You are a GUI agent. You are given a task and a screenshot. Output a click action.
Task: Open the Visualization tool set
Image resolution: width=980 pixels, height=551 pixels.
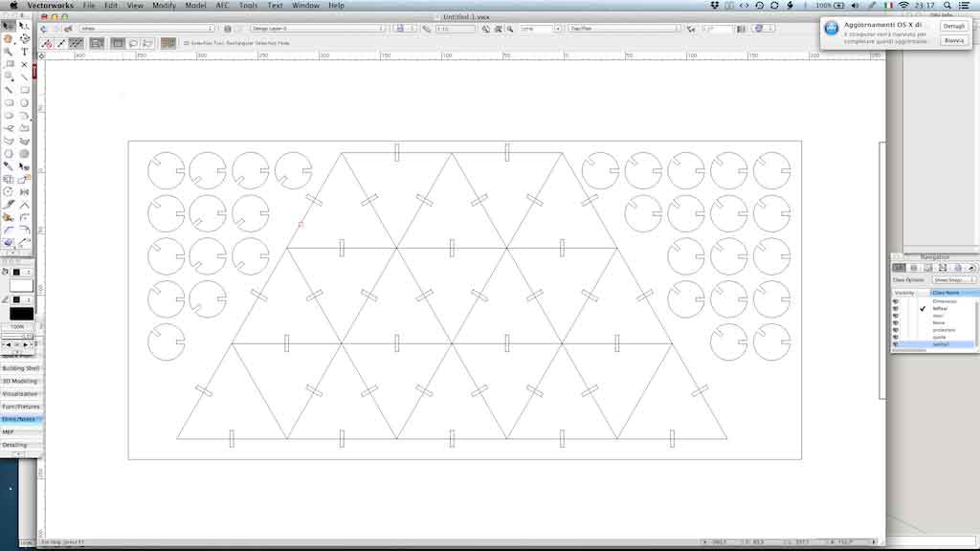(x=21, y=394)
